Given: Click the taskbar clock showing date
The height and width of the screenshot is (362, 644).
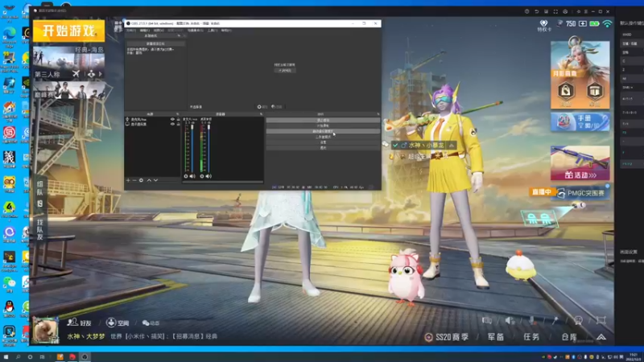Looking at the screenshot, I should (x=634, y=356).
